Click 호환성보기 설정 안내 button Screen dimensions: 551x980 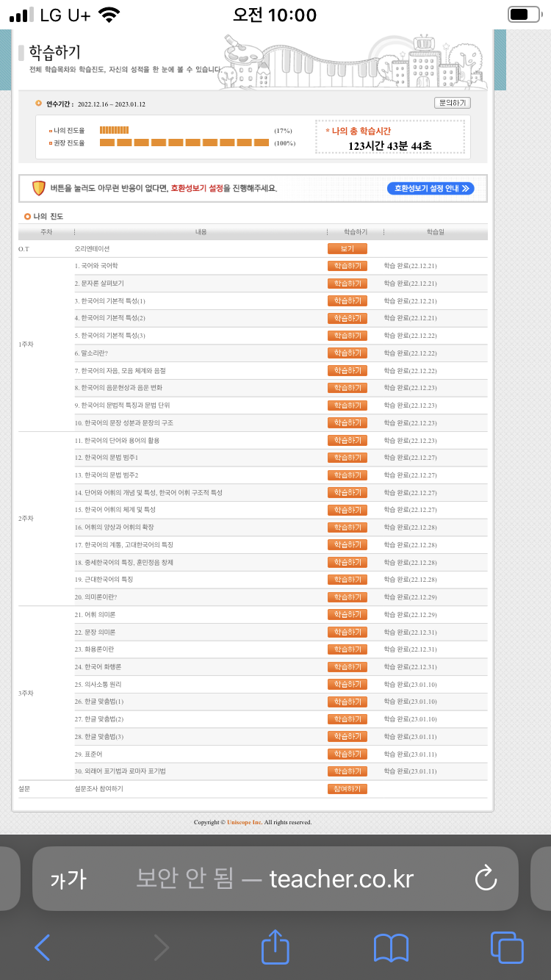pos(431,189)
